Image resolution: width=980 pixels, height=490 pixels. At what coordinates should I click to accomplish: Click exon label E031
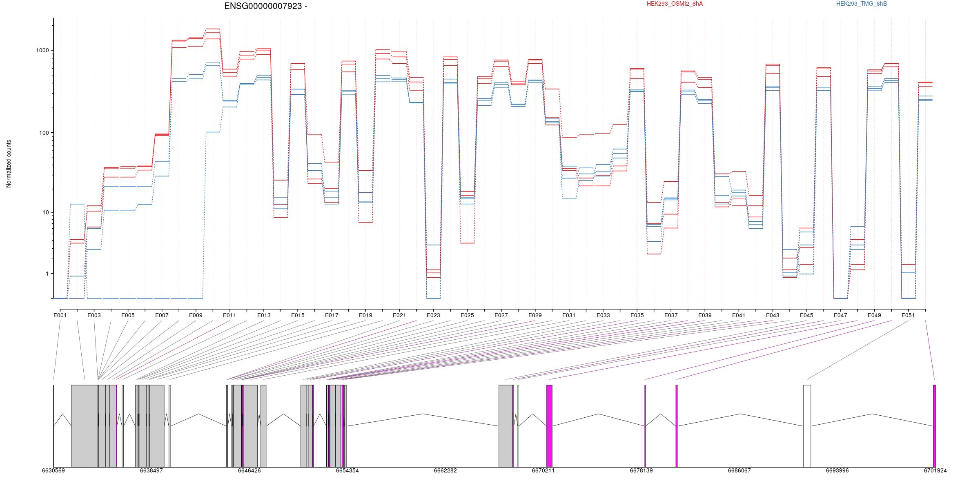569,315
